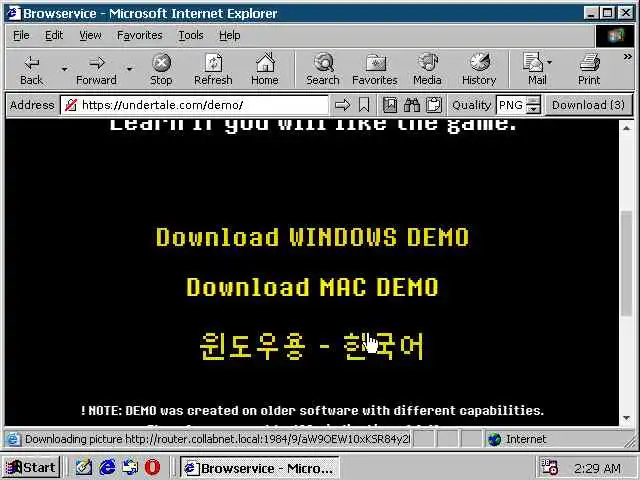Click the IE title bar icon
This screenshot has height=480, width=640.
tap(13, 13)
